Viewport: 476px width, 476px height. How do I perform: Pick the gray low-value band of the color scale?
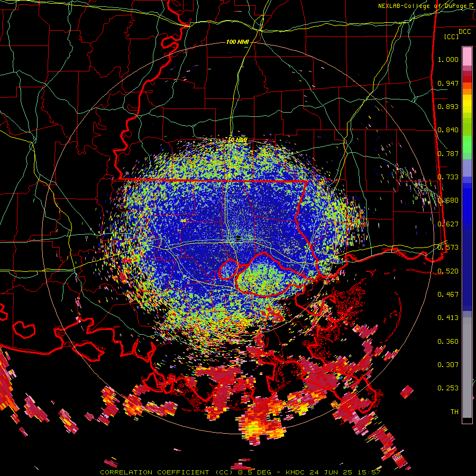coord(467,368)
